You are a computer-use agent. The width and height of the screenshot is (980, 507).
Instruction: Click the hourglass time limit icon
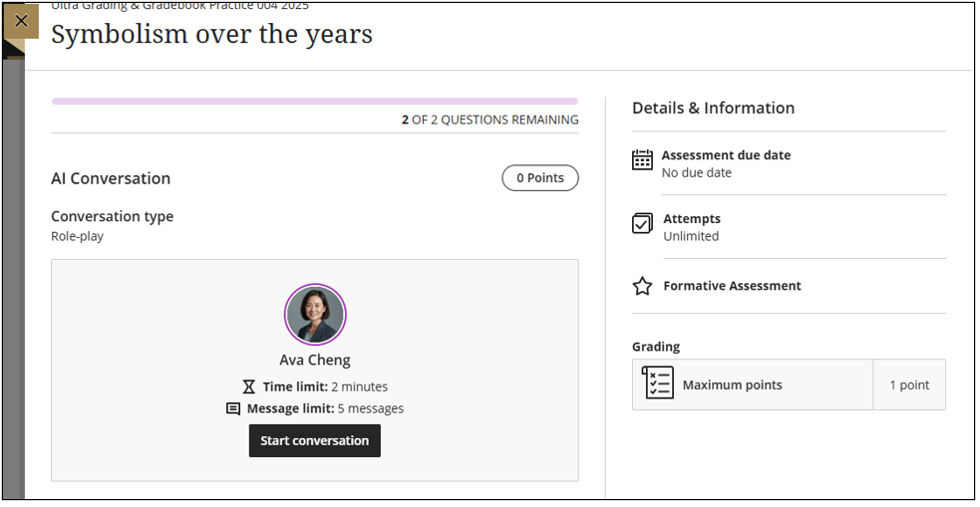(249, 387)
